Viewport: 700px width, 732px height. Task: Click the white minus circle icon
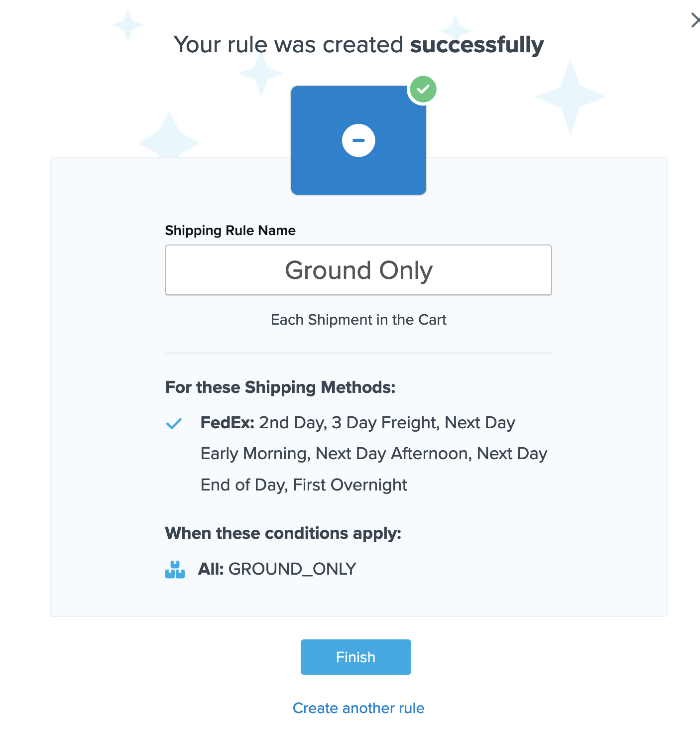[x=358, y=140]
